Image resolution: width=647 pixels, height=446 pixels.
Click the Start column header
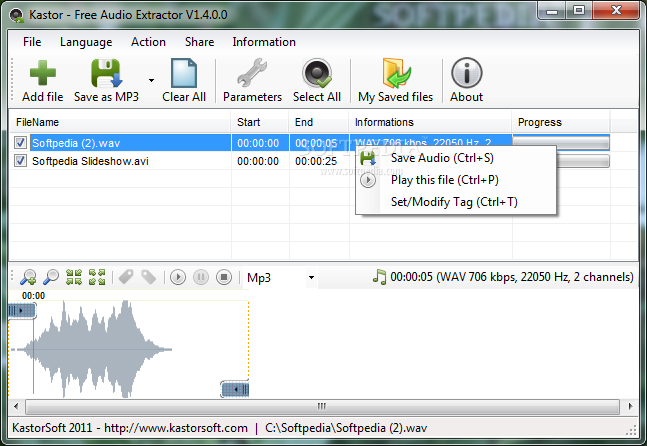click(260, 122)
